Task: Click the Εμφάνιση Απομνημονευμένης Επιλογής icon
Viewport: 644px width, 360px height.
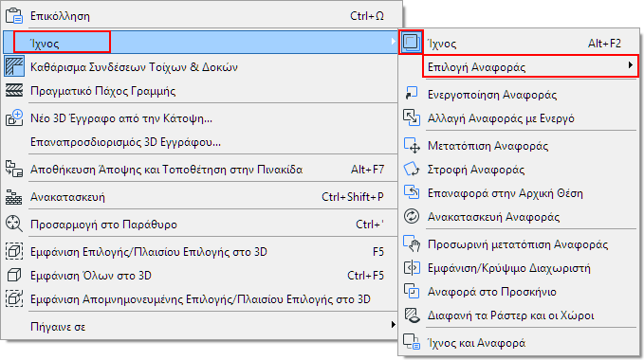Action: coord(14,299)
